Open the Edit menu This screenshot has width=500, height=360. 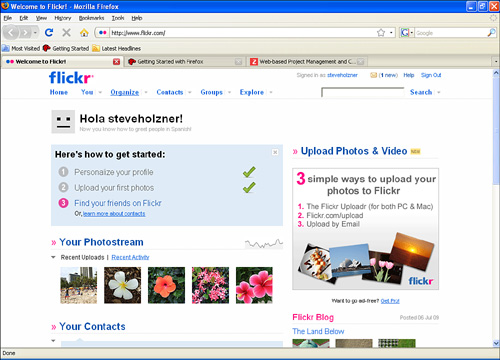pyautogui.click(x=24, y=18)
